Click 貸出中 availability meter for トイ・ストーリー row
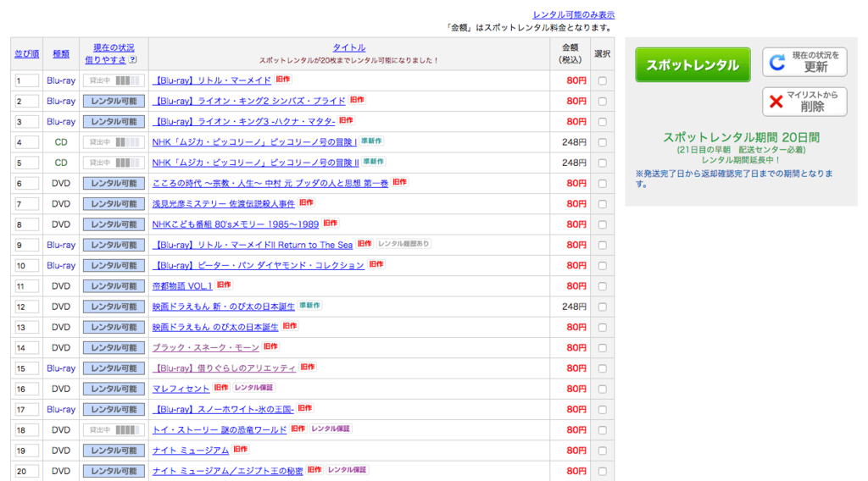Viewport: 868px width, 481px height. click(114, 429)
